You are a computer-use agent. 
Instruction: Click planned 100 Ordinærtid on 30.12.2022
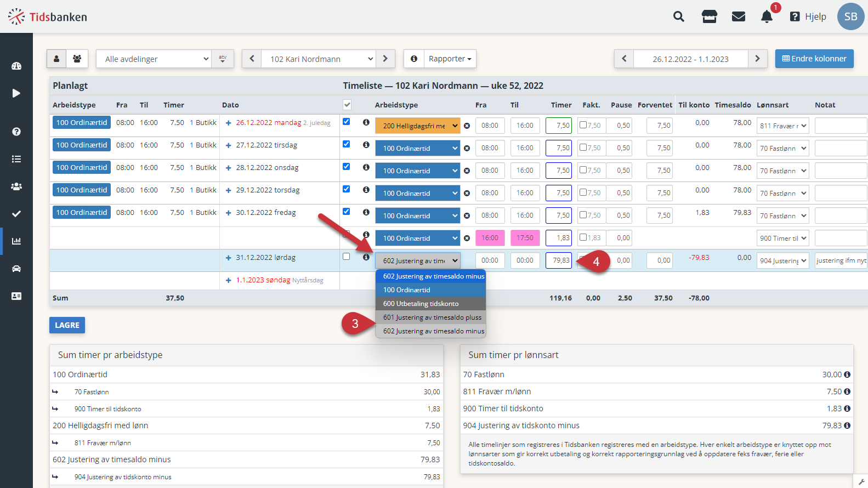(x=82, y=212)
